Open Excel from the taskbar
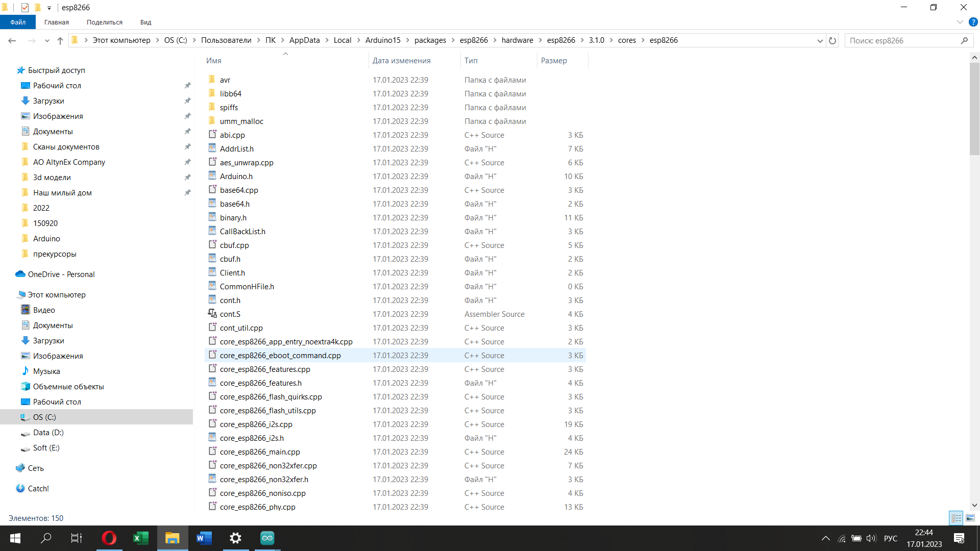 (140, 538)
